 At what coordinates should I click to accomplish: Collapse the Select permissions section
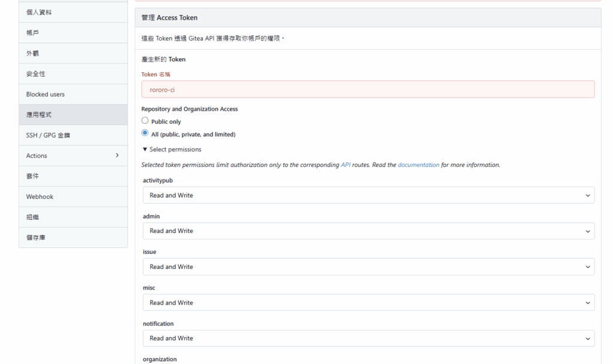[x=172, y=150]
